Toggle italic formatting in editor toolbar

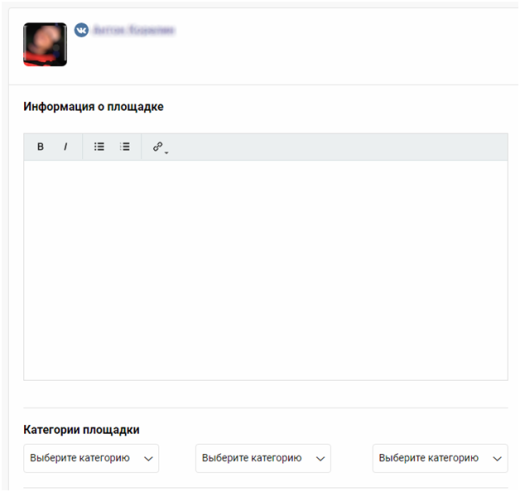65,147
